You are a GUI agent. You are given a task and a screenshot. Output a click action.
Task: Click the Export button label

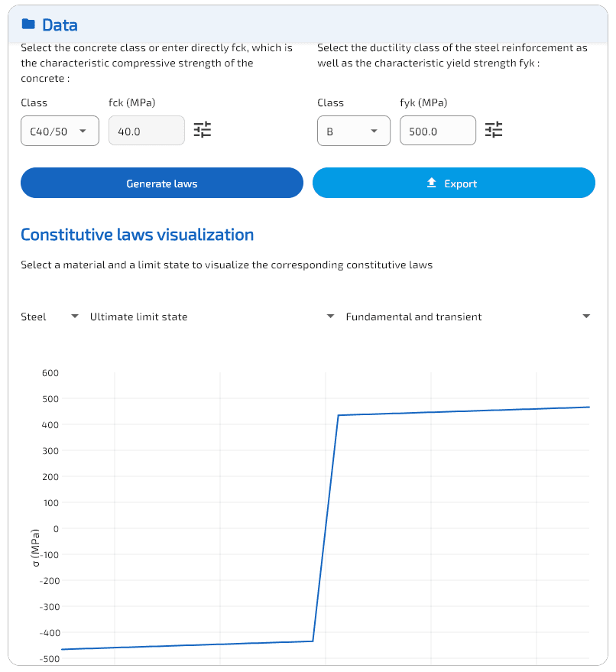point(460,183)
